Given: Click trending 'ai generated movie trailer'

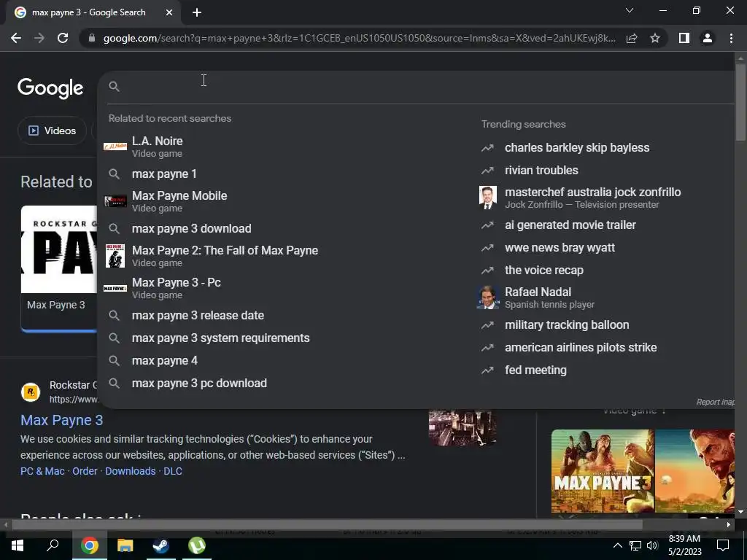Looking at the screenshot, I should pyautogui.click(x=570, y=225).
